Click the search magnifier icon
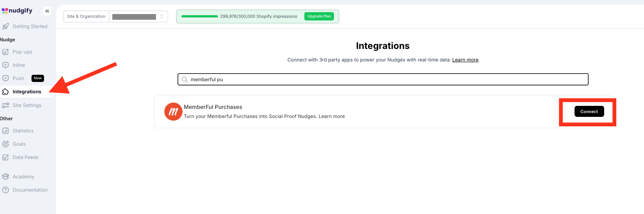Image resolution: width=644 pixels, height=214 pixels. 185,79
